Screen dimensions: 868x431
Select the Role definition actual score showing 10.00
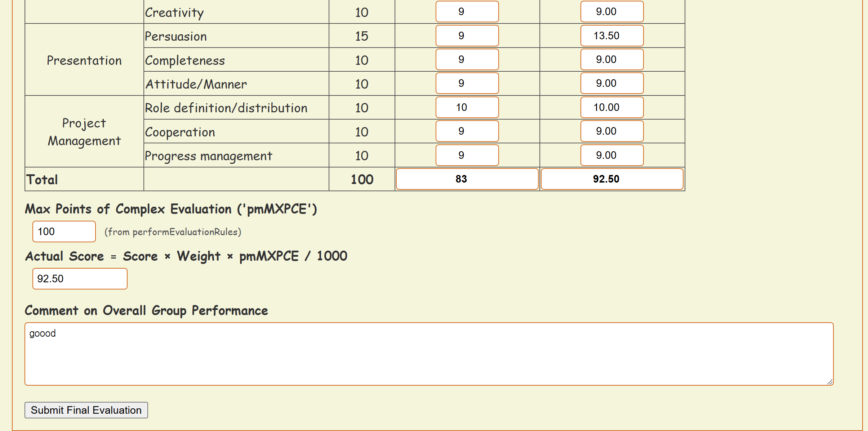[611, 107]
